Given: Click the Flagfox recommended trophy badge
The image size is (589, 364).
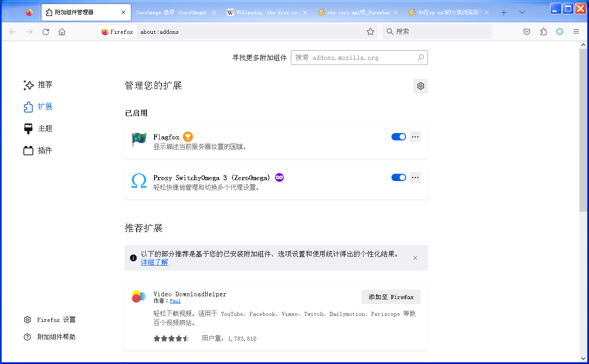Looking at the screenshot, I should [188, 137].
